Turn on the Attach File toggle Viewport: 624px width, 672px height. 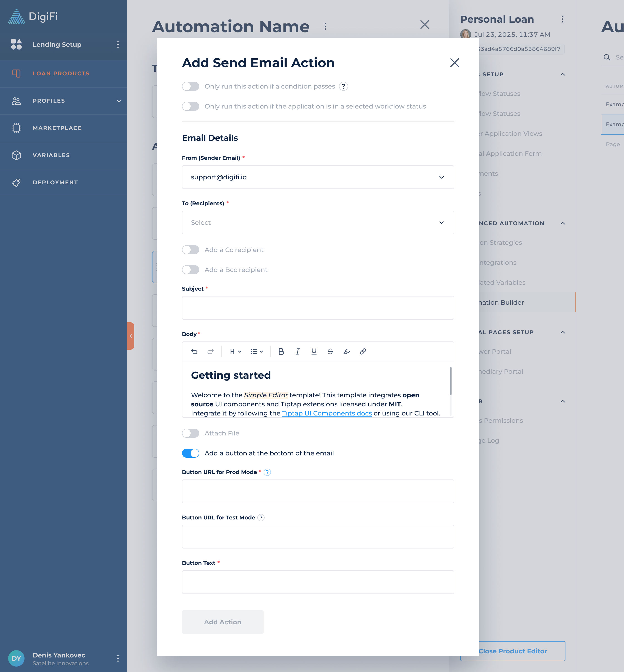[190, 433]
